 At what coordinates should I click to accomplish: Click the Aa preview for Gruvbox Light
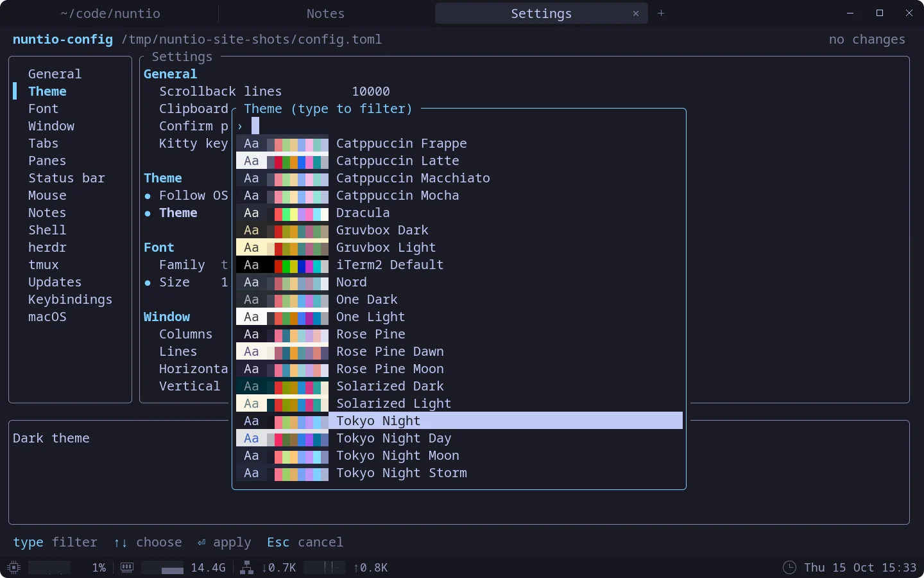252,247
